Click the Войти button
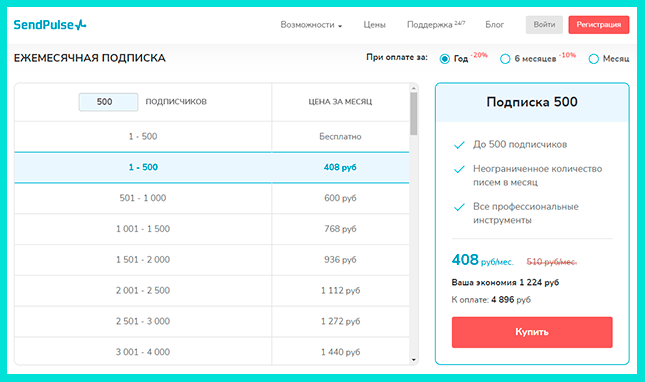645x382 pixels. (x=544, y=25)
